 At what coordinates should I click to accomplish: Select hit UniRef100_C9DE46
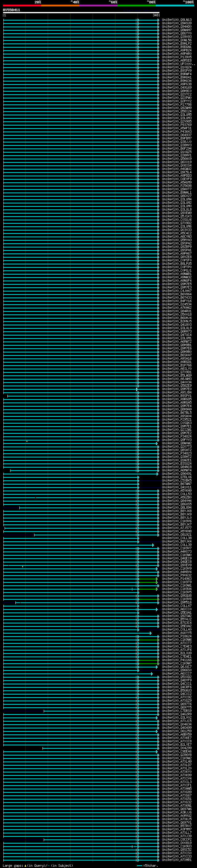176,751
